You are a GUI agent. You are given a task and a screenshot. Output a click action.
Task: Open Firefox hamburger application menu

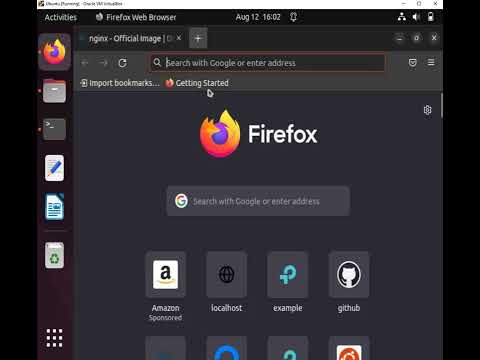click(x=431, y=62)
